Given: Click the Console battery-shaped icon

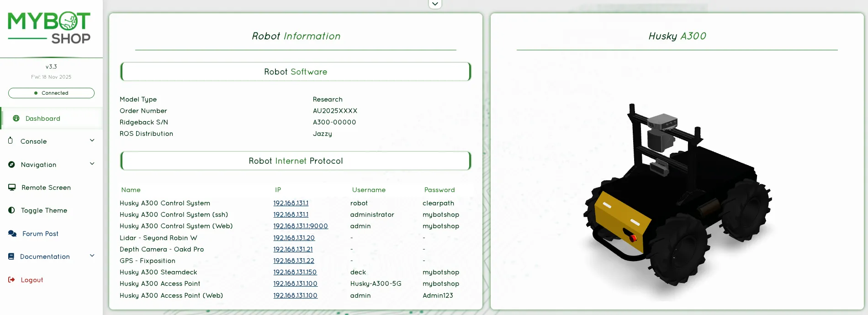Looking at the screenshot, I should click(x=11, y=141).
